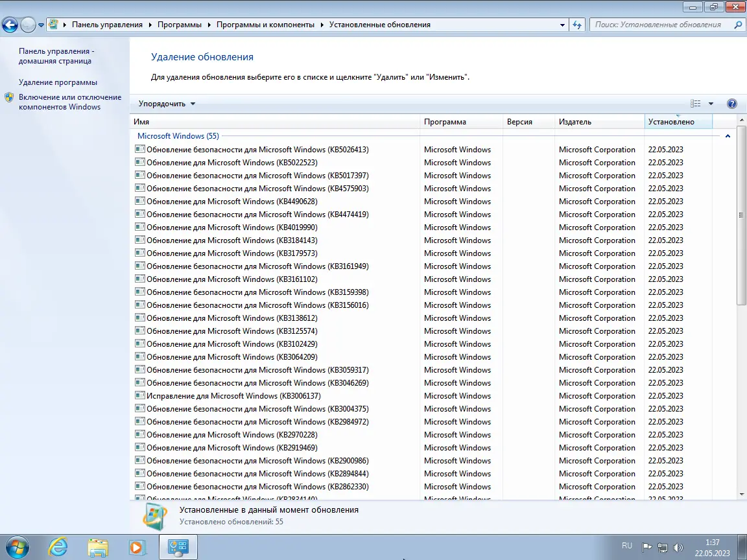The width and height of the screenshot is (747, 560).
Task: Open the Удаление программы link
Action: click(x=58, y=82)
